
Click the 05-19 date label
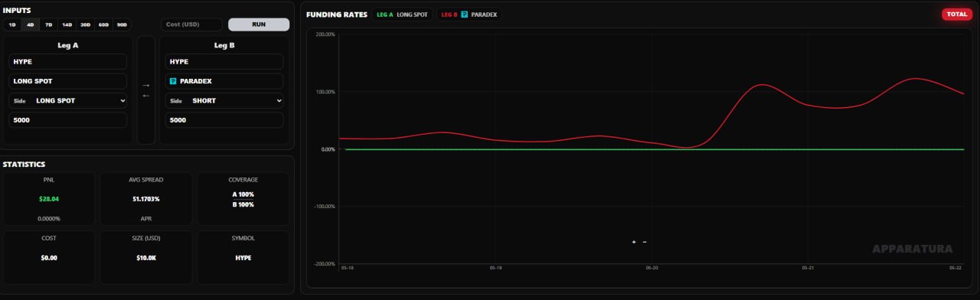(x=495, y=269)
